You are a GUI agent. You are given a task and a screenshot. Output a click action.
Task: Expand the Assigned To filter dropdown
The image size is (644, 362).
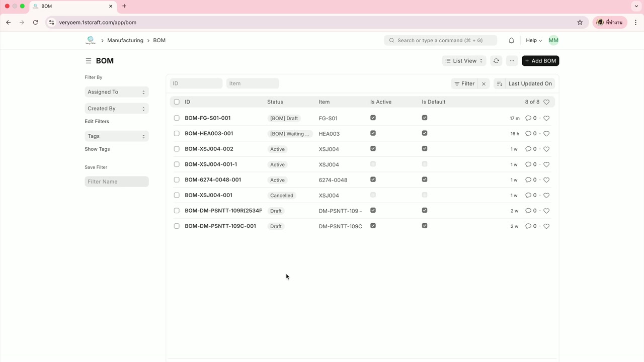[117, 92]
